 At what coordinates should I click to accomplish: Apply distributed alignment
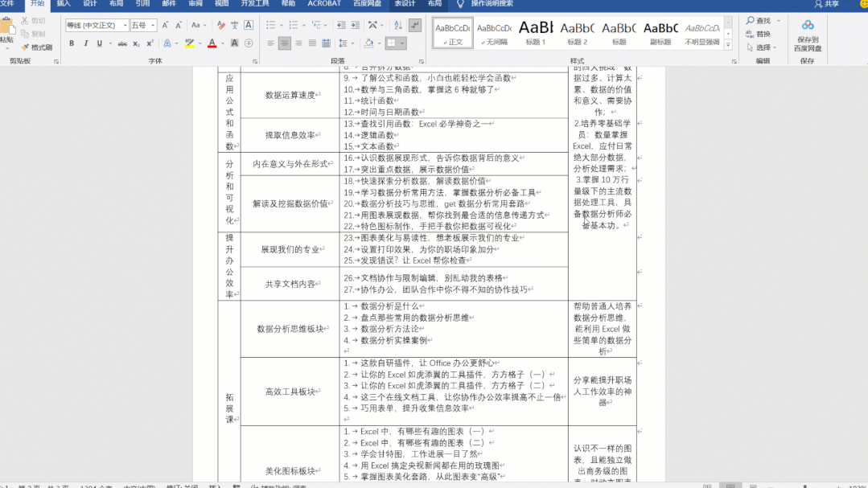tap(327, 43)
